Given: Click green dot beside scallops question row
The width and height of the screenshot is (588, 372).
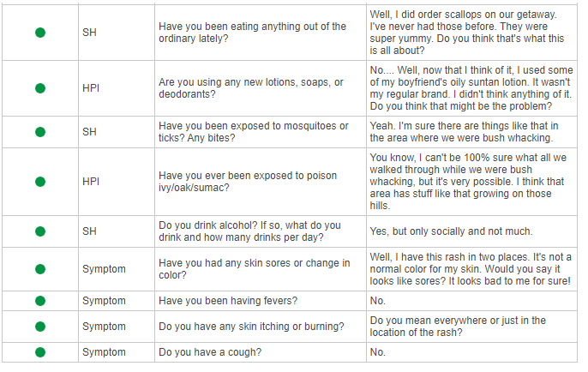Looking at the screenshot, I should (40, 33).
